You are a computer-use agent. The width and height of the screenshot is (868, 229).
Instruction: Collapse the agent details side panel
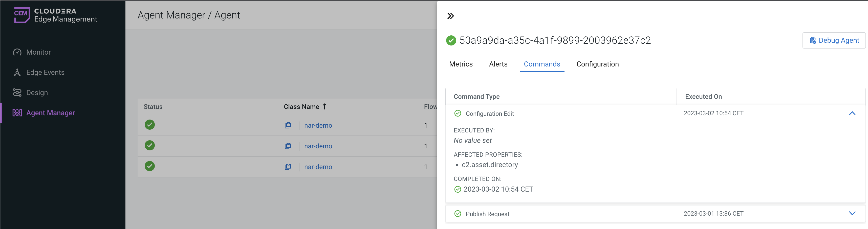[450, 16]
